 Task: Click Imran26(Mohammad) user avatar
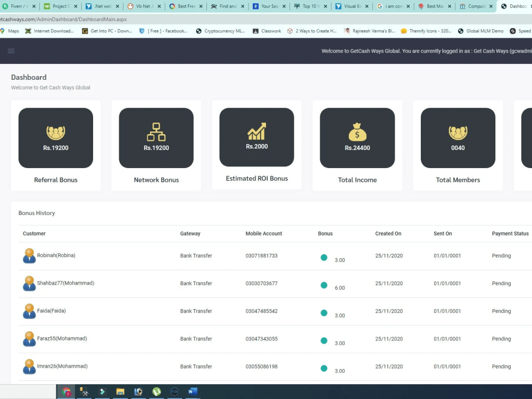point(29,367)
